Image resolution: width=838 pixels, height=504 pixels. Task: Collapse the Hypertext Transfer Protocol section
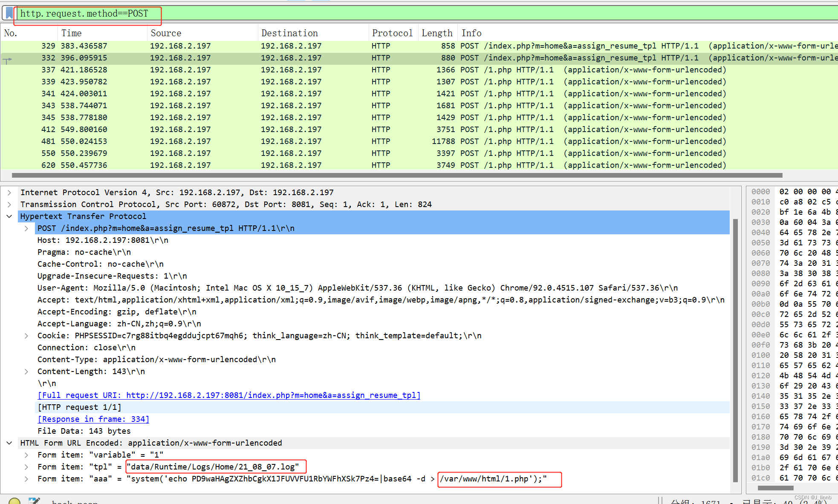9,216
